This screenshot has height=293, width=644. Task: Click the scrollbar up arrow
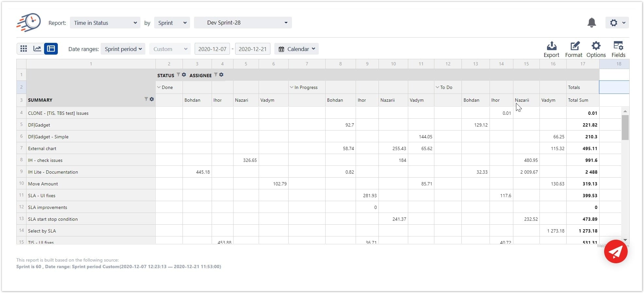(625, 111)
